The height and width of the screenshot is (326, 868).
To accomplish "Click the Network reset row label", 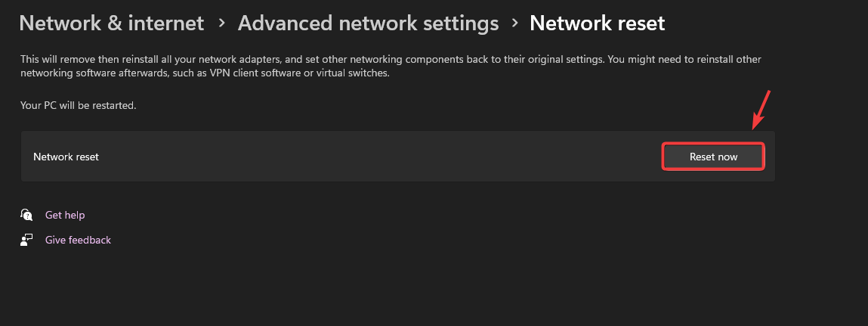I will pos(66,157).
